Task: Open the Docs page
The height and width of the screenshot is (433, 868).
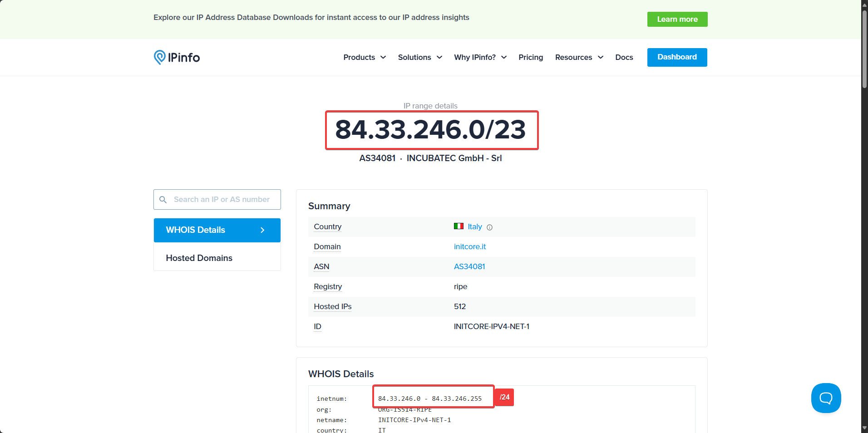Action: coord(624,57)
